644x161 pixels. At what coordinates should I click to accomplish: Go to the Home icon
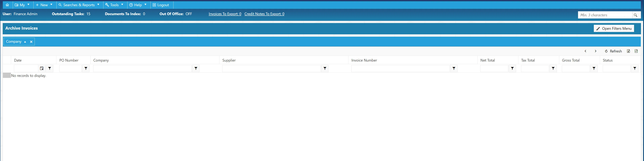point(7,5)
